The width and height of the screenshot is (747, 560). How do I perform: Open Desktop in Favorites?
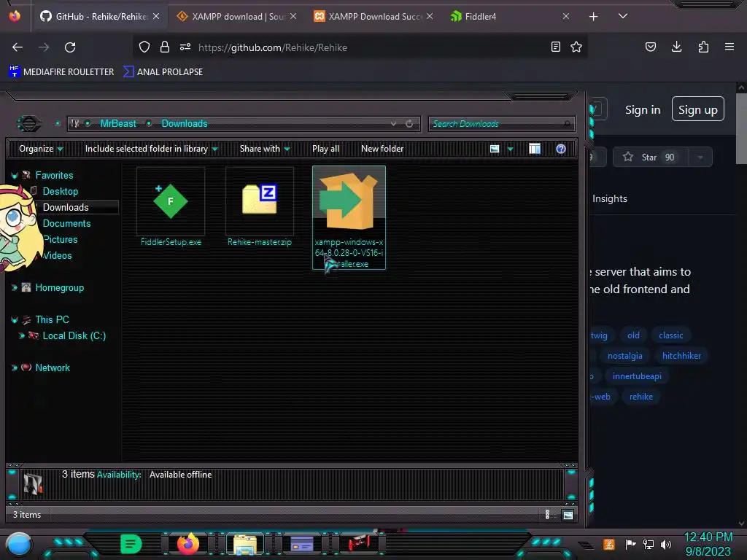tap(60, 192)
